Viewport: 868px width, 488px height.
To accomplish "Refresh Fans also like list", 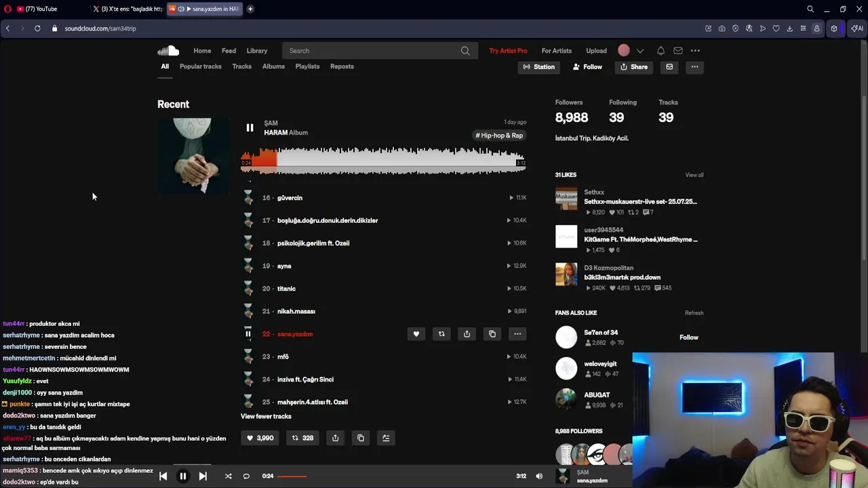I will click(694, 313).
